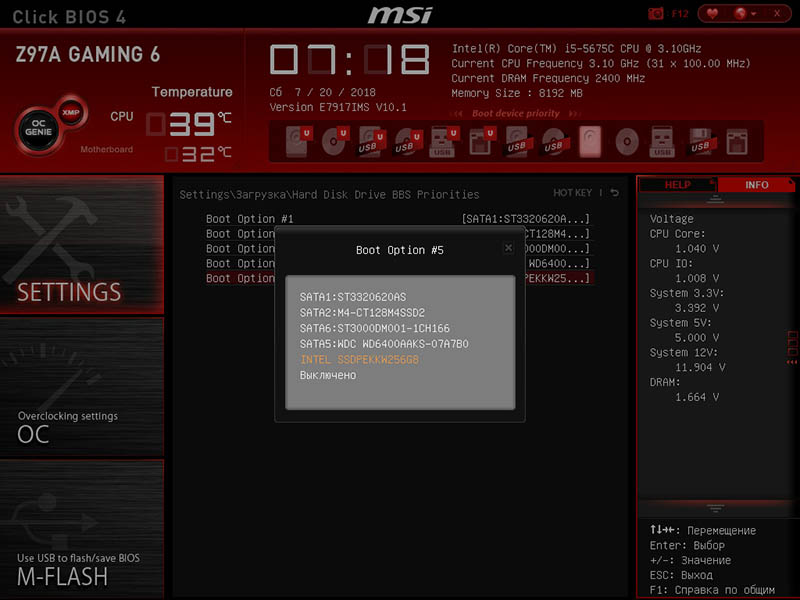Select the UEFI CD/DVD boot icon
This screenshot has width=800, height=600.
pos(335,141)
